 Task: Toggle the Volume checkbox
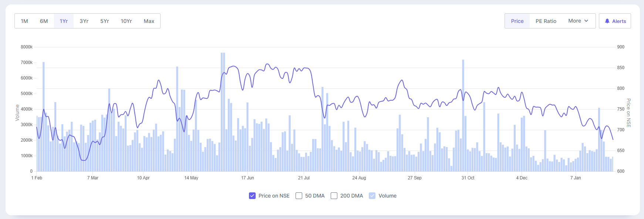(x=372, y=196)
